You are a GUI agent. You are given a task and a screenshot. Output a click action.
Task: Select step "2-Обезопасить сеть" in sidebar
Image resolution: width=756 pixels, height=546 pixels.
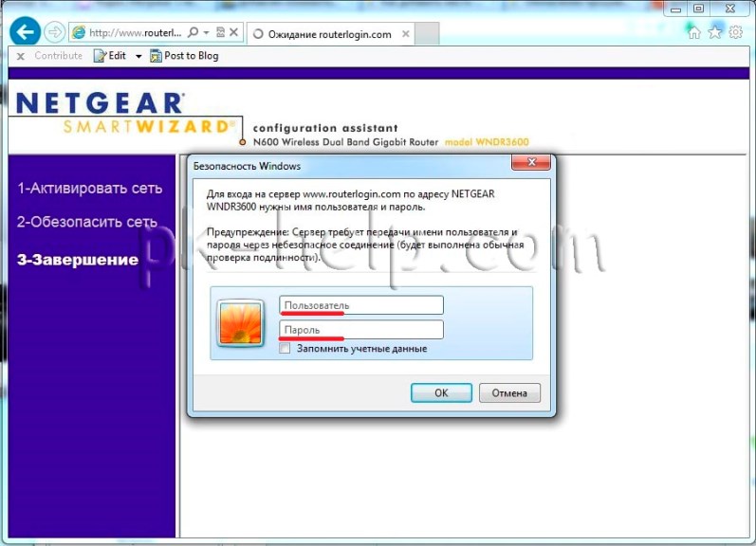(86, 222)
